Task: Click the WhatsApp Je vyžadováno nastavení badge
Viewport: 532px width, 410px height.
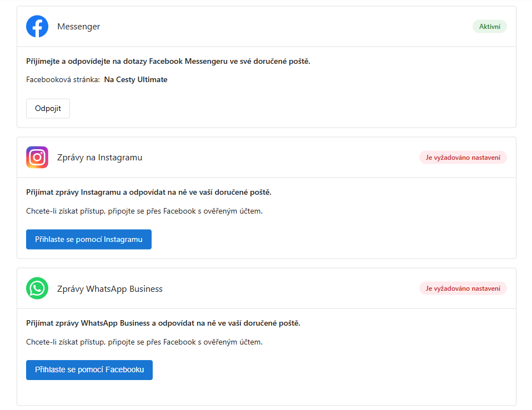Action: click(463, 288)
